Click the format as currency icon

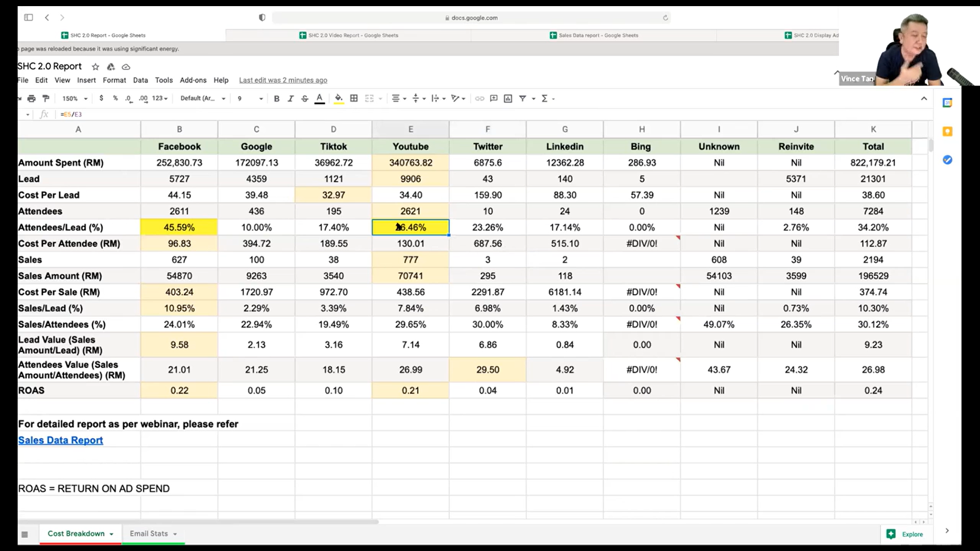101,99
